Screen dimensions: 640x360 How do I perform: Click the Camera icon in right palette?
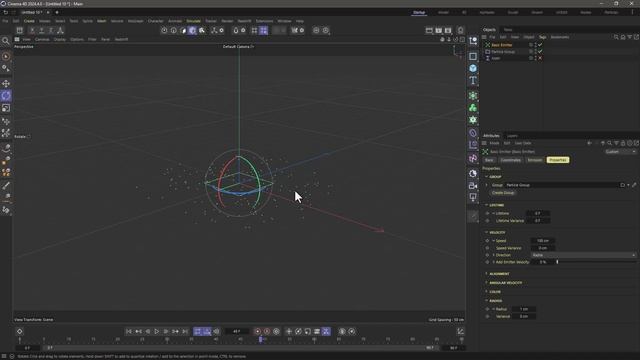coord(473,186)
